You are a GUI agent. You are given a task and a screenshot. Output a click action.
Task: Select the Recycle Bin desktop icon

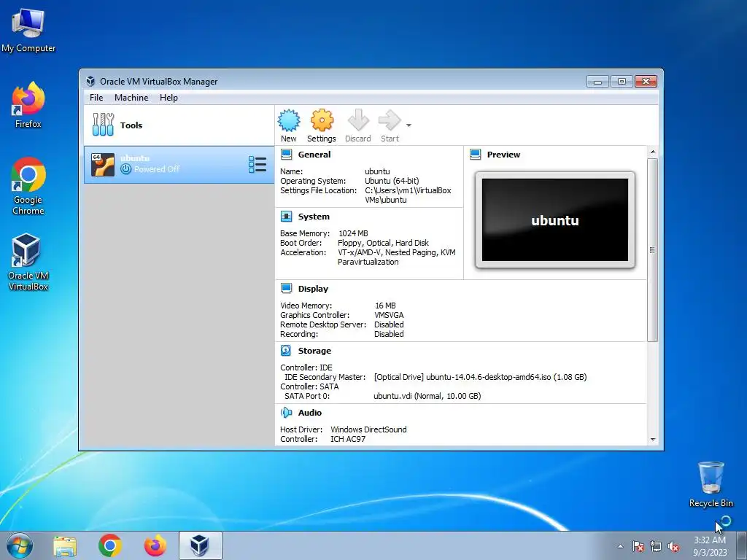coord(711,484)
